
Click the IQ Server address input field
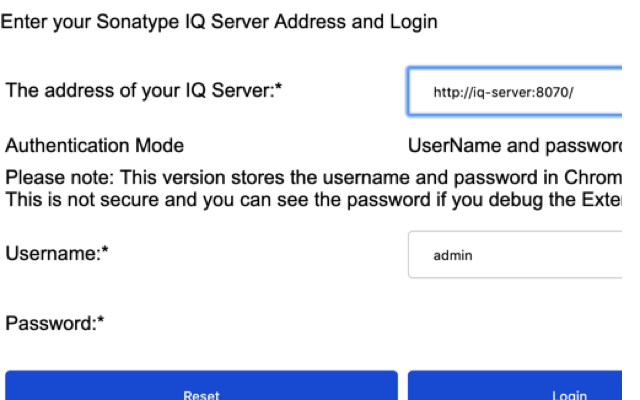click(x=515, y=92)
